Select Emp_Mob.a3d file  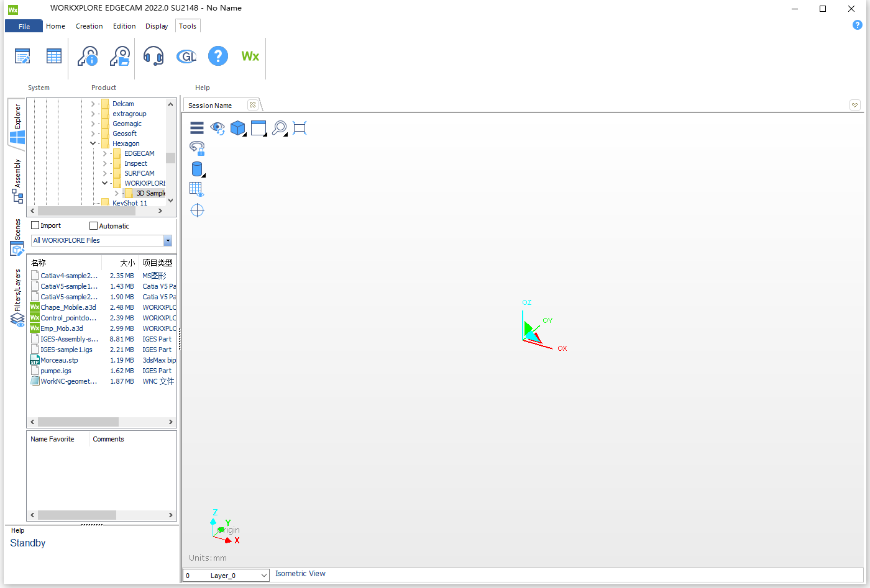62,328
